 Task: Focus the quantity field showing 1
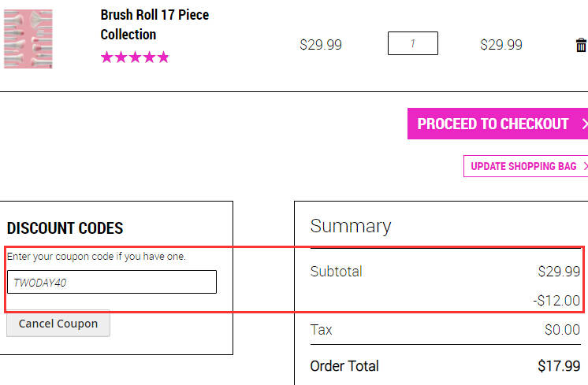tap(413, 43)
